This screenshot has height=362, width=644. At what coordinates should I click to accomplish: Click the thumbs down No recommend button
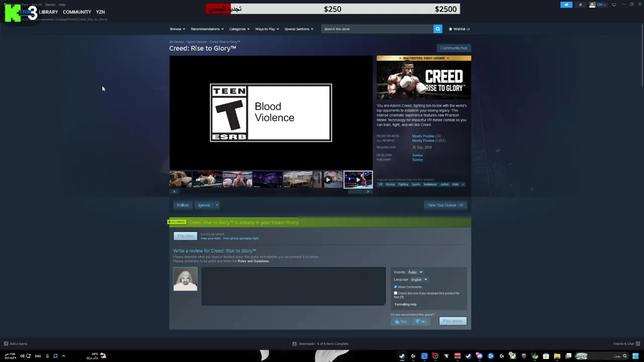click(421, 321)
